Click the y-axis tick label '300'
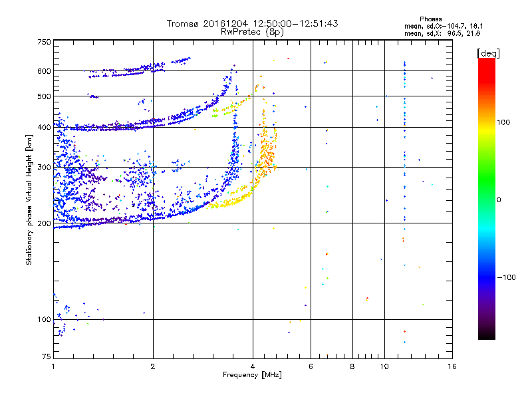This screenshot has height=399, width=532. tap(44, 168)
